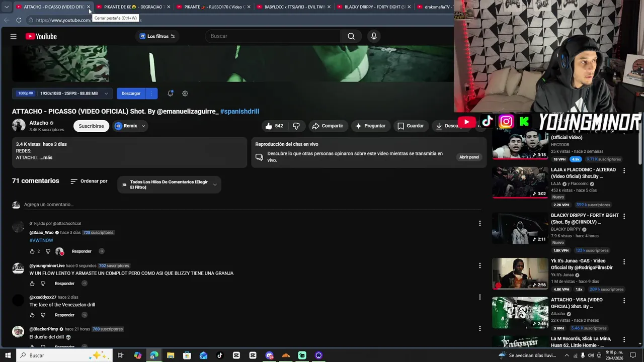Open SoundCloud app in taskbar
Screen dimensions: 644x362
coord(285,355)
